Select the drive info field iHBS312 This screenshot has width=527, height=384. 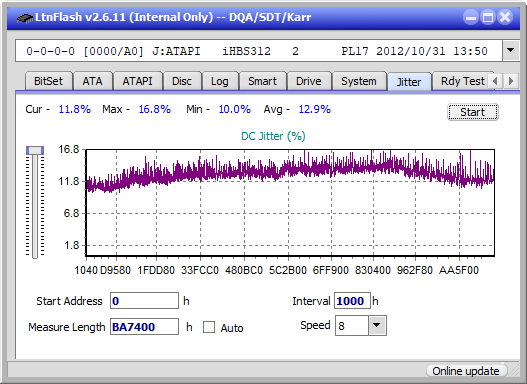259,51
